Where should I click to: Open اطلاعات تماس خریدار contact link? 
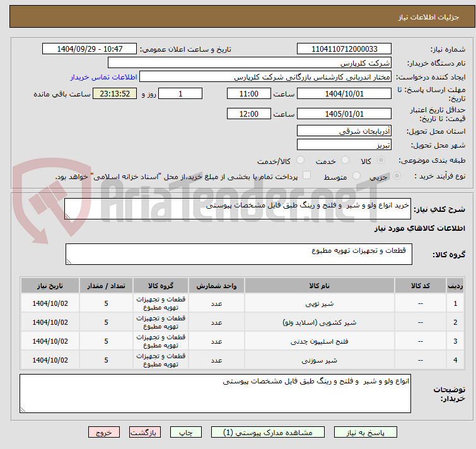pos(104,77)
